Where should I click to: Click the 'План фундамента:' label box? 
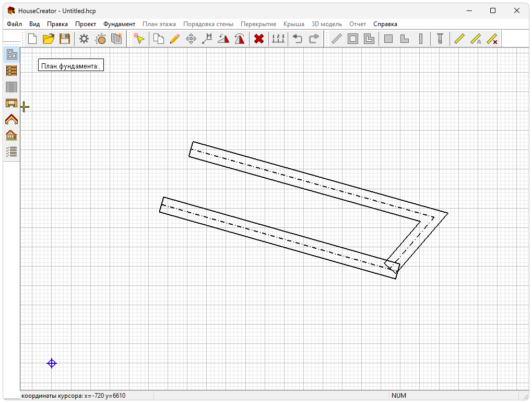71,65
